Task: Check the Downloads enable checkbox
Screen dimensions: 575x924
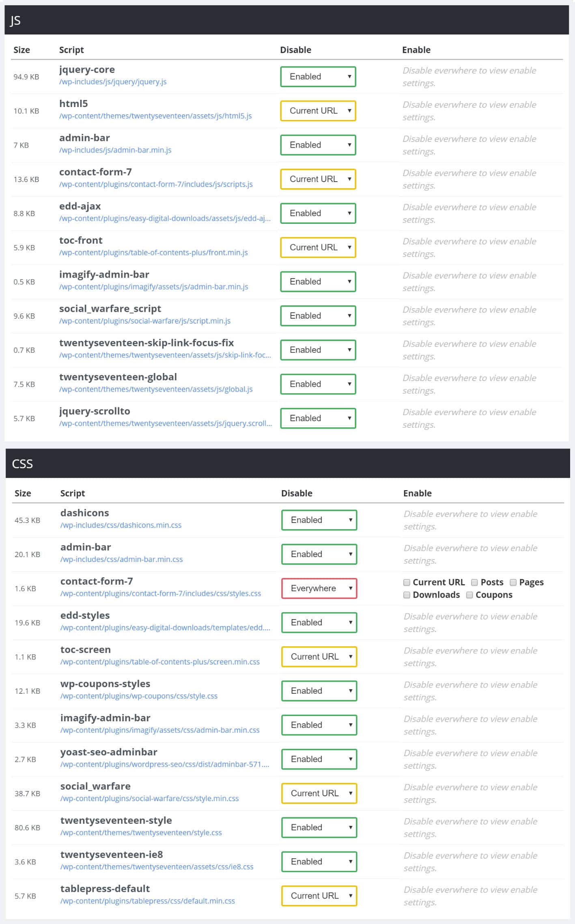Action: point(406,595)
